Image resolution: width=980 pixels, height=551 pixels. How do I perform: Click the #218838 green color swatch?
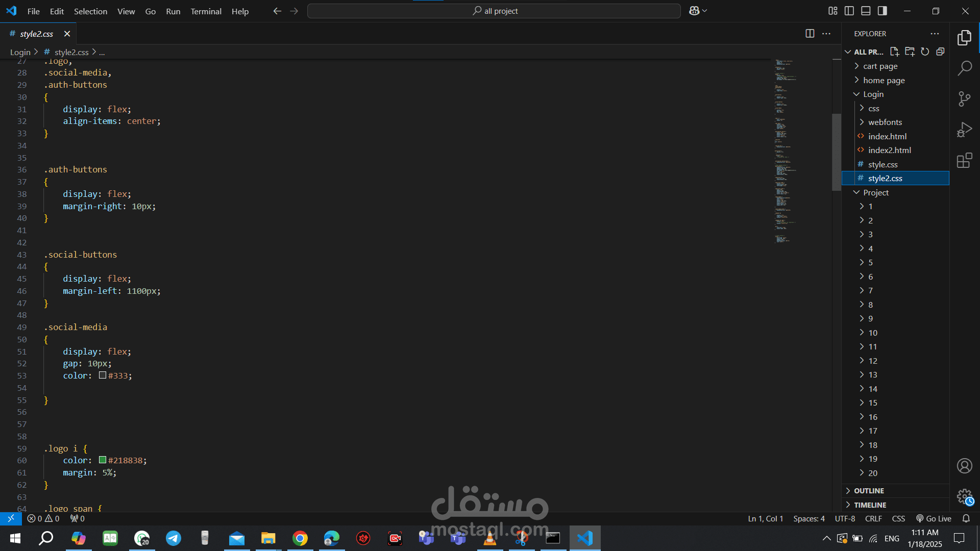pyautogui.click(x=103, y=460)
